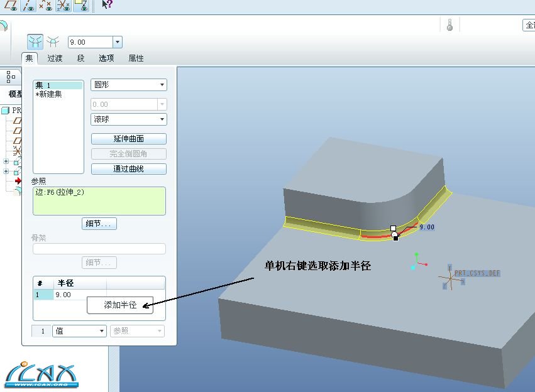Open the 选项 tab
This screenshot has height=392, width=535.
(106, 58)
